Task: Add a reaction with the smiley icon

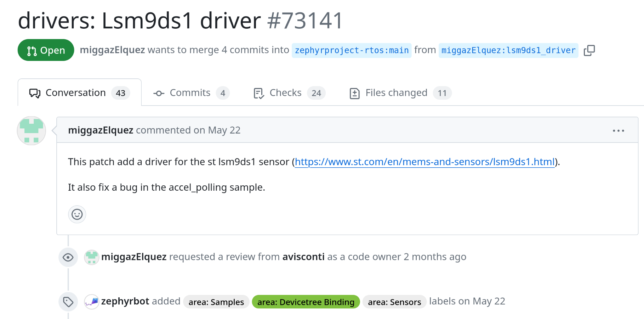Action: [x=77, y=214]
